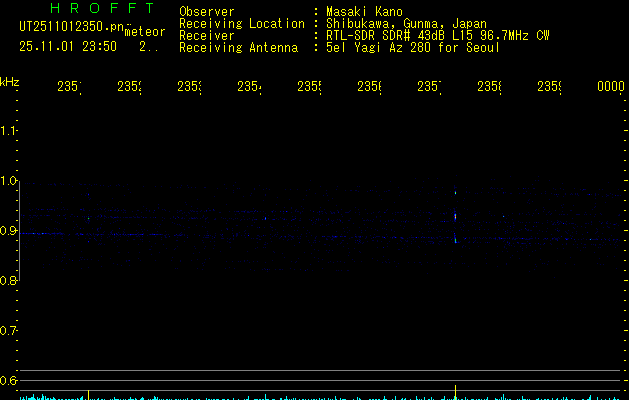Click the 0.8 kHz frequency tick label
This screenshot has height=400, width=629.
click(x=9, y=281)
